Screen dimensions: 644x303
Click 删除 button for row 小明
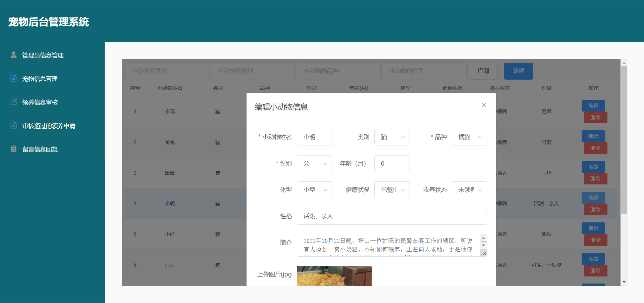pos(595,210)
